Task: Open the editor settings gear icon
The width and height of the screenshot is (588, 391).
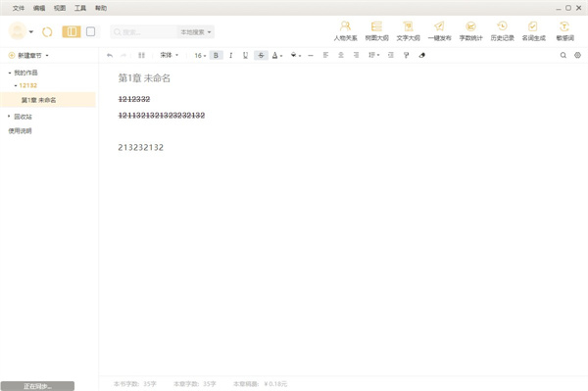Action: [x=577, y=55]
